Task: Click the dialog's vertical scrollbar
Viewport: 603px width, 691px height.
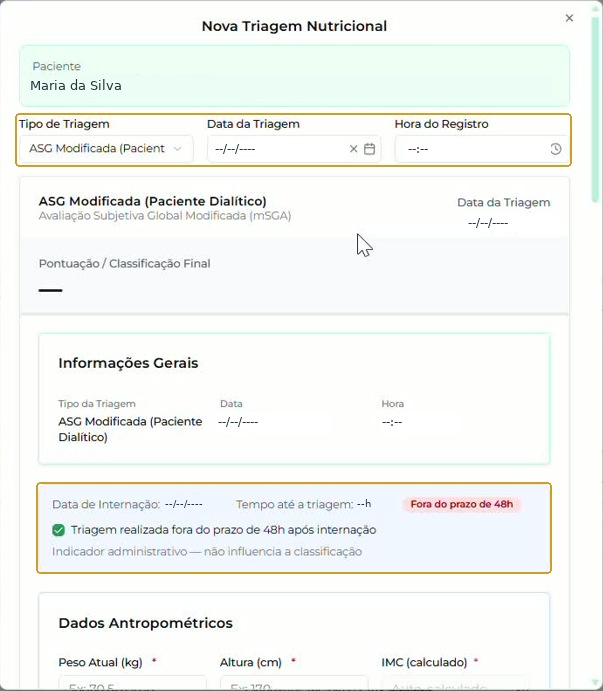Action: click(x=595, y=110)
